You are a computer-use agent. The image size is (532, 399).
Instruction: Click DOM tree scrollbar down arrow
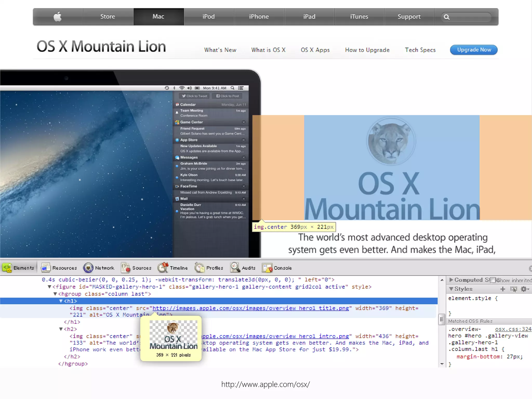[442, 364]
